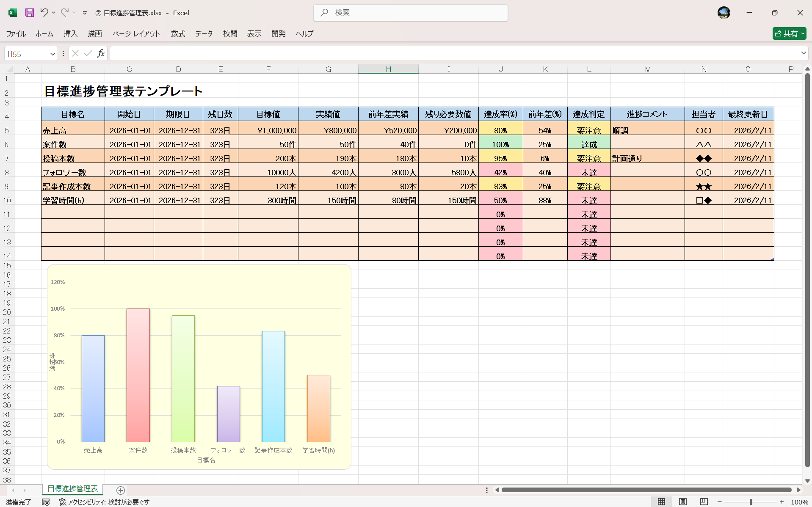Viewport: 812px width, 507px height.
Task: Click the macro recording icon near 準備完了
Action: click(46, 502)
